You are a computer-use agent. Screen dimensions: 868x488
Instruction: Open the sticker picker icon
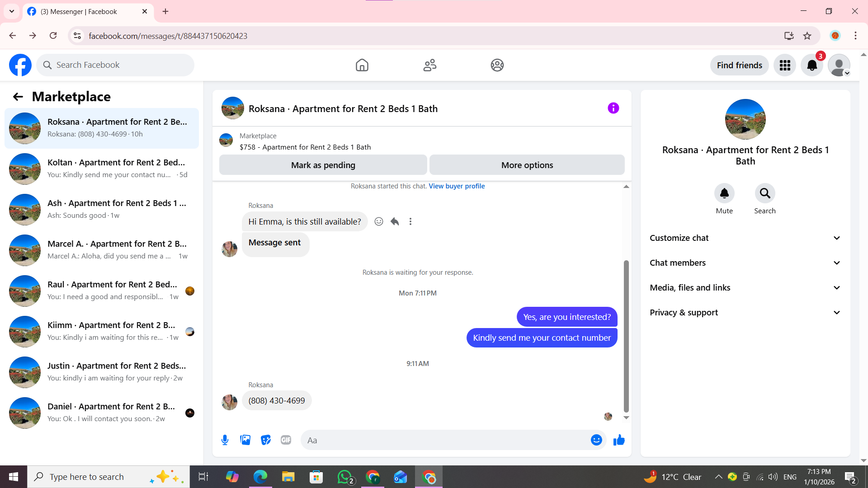tap(266, 440)
